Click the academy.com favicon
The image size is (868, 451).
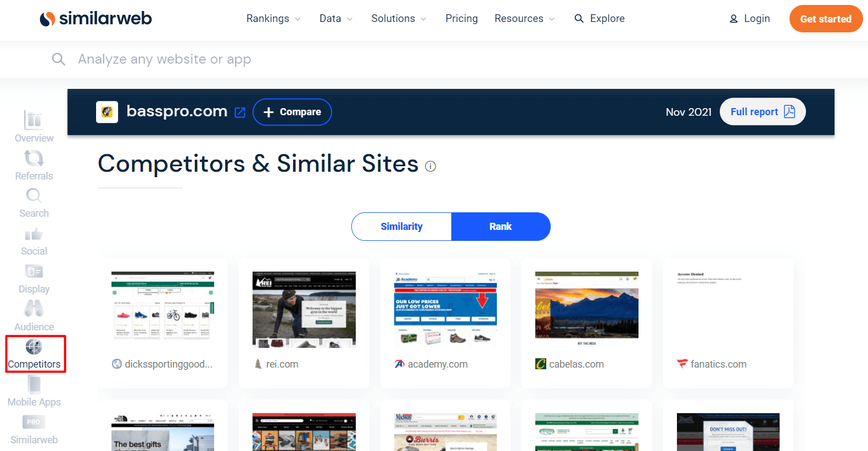(400, 364)
